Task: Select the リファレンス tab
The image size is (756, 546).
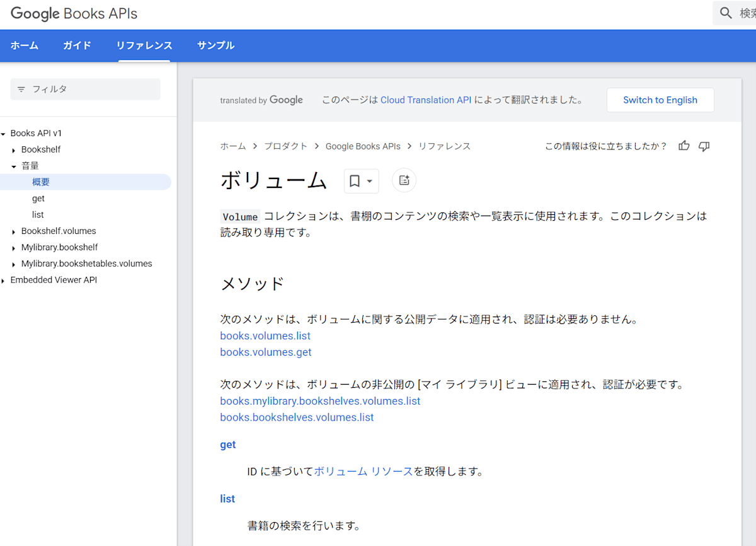Action: pos(144,45)
